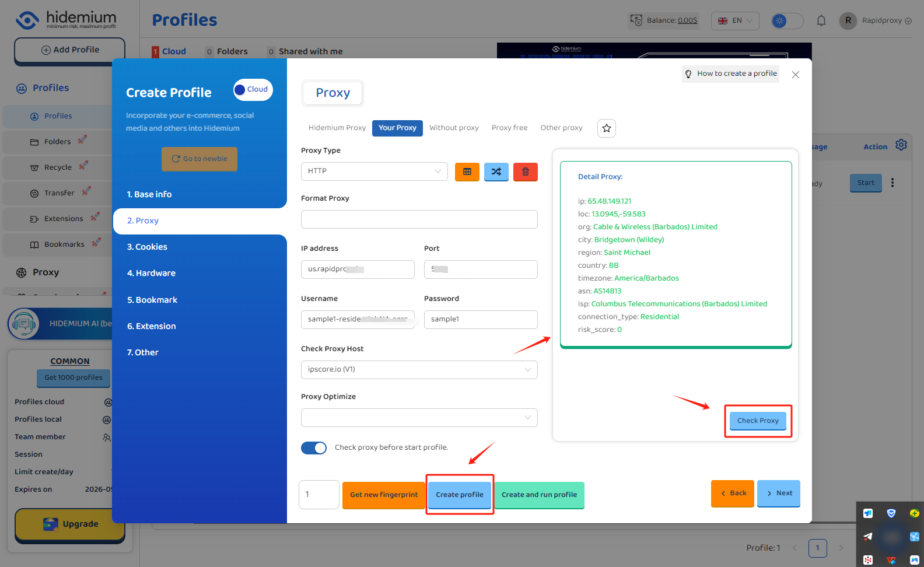The image size is (924, 567).
Task: Click Get 1000 profiles
Action: pos(73,377)
